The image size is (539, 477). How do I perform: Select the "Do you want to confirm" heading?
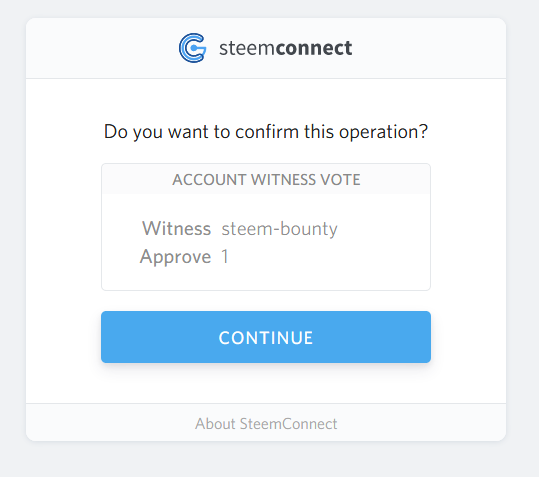pyautogui.click(x=266, y=132)
